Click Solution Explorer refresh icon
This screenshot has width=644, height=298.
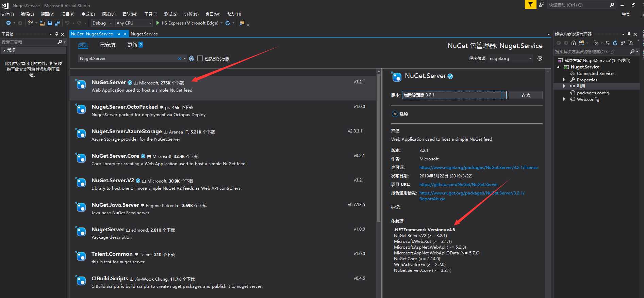[x=615, y=43]
